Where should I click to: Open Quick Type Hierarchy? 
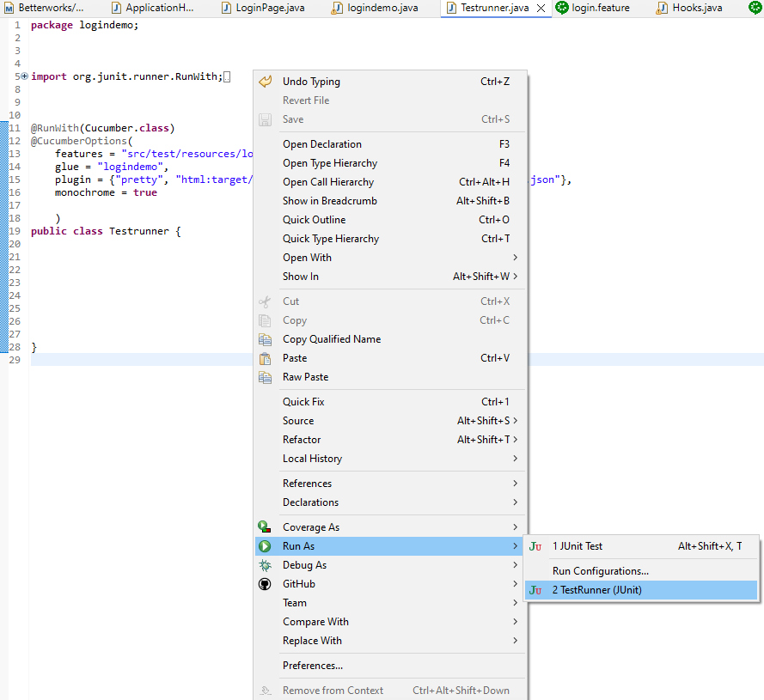coord(391,239)
